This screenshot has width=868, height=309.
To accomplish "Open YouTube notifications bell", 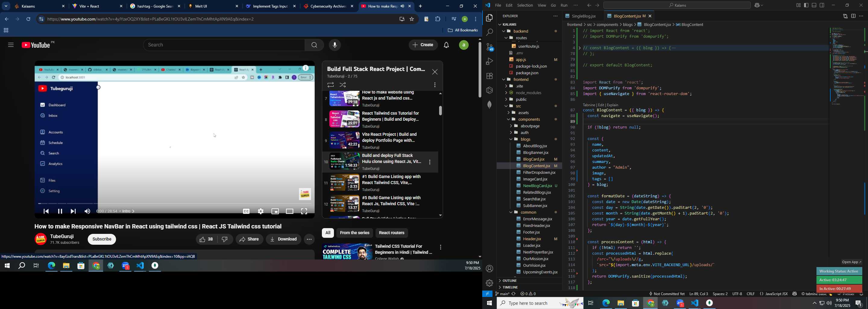I will point(446,45).
